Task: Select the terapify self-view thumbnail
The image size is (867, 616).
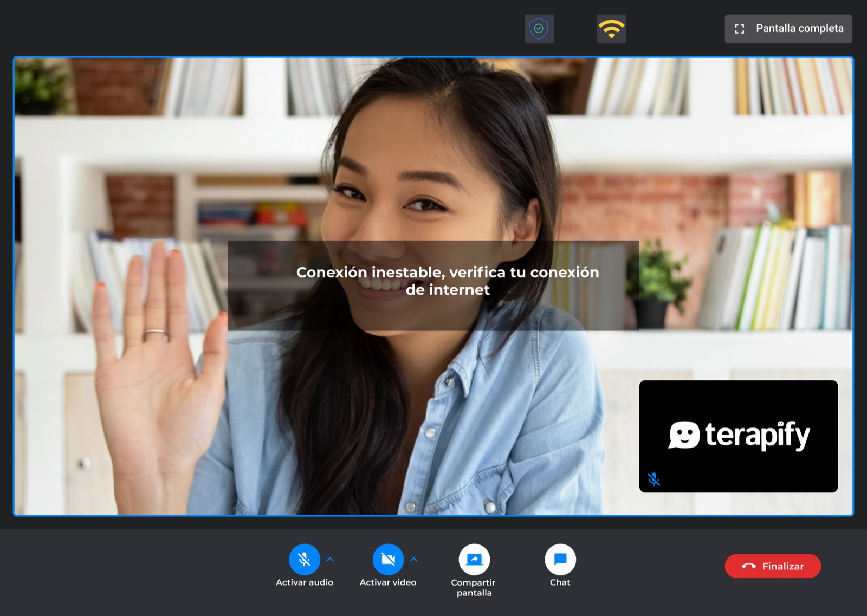Action: [739, 436]
